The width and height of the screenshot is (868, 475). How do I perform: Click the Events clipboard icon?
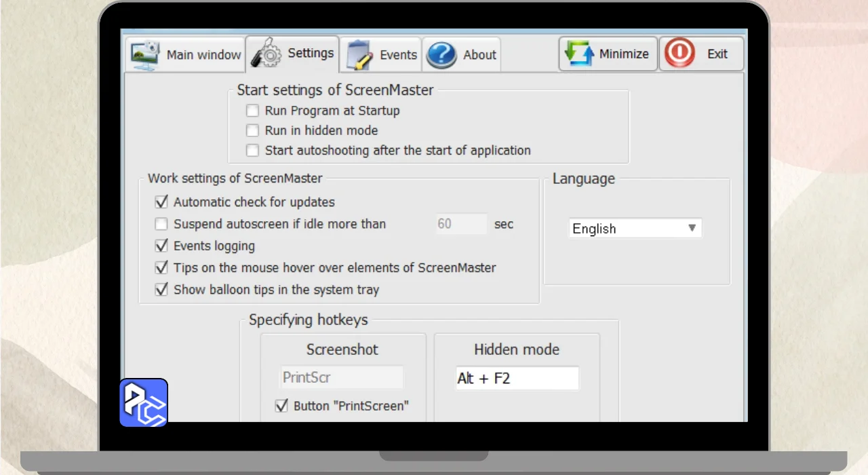(359, 54)
